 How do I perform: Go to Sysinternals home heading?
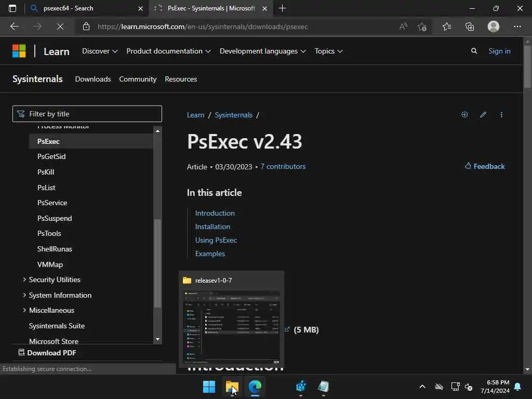[x=37, y=79]
